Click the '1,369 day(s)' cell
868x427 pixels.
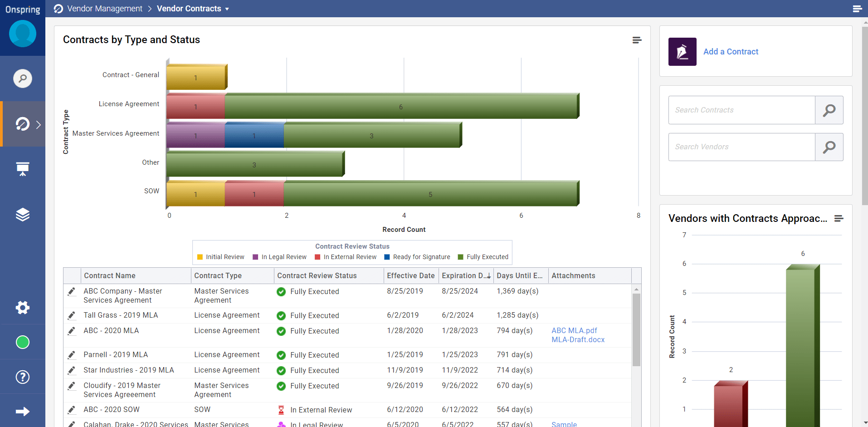click(517, 291)
